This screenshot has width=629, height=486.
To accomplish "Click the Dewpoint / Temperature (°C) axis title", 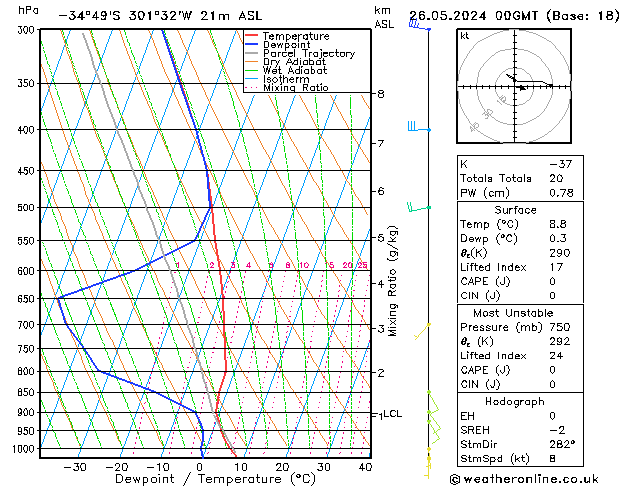I will tap(215, 479).
